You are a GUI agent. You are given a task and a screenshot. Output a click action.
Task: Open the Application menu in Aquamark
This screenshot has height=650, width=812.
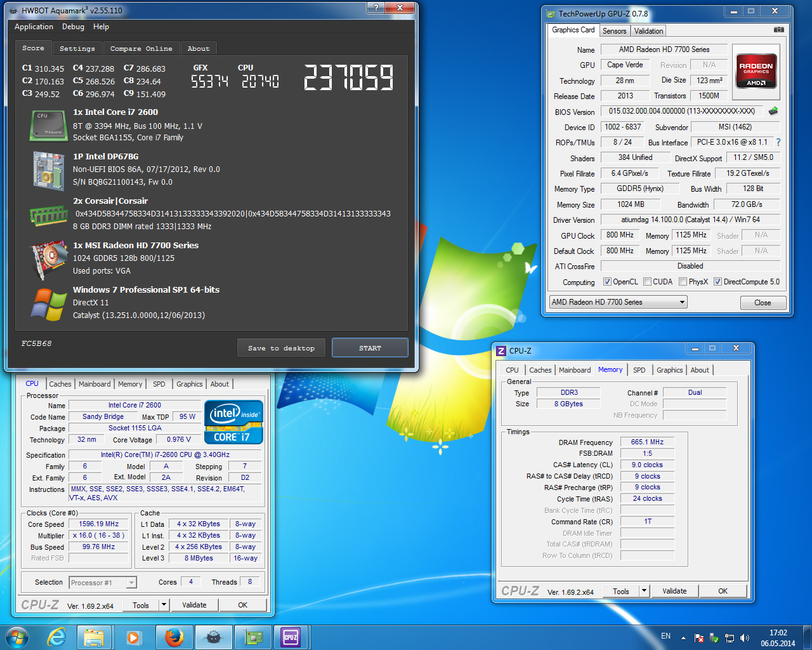coord(34,27)
